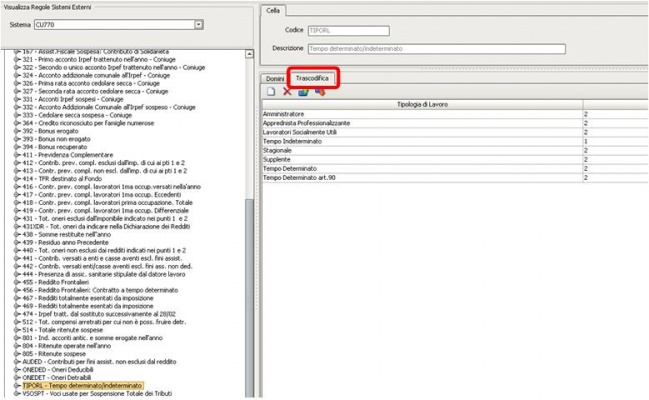Click the blue-green colored toolbar icon
Image resolution: width=649 pixels, height=400 pixels.
[303, 92]
